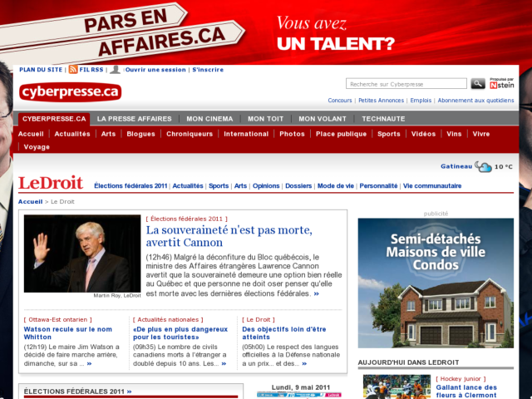Viewport: 532px width, 399px height.
Task: Open the FIL RSS link
Action: (91, 70)
